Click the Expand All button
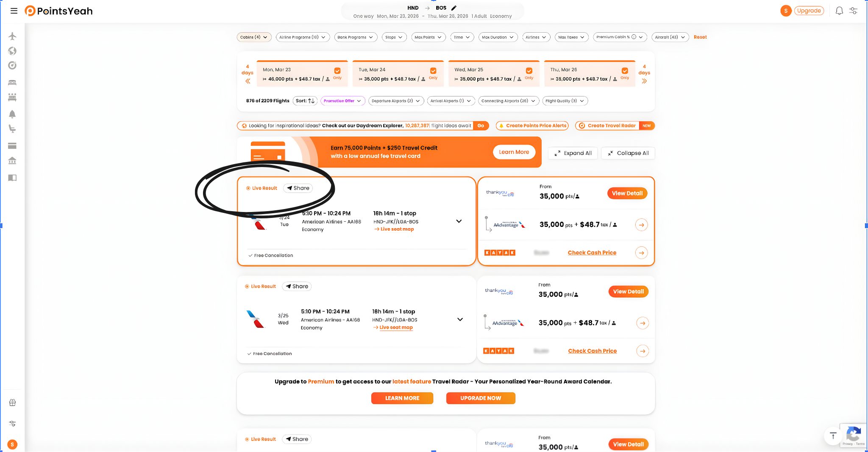 573,153
